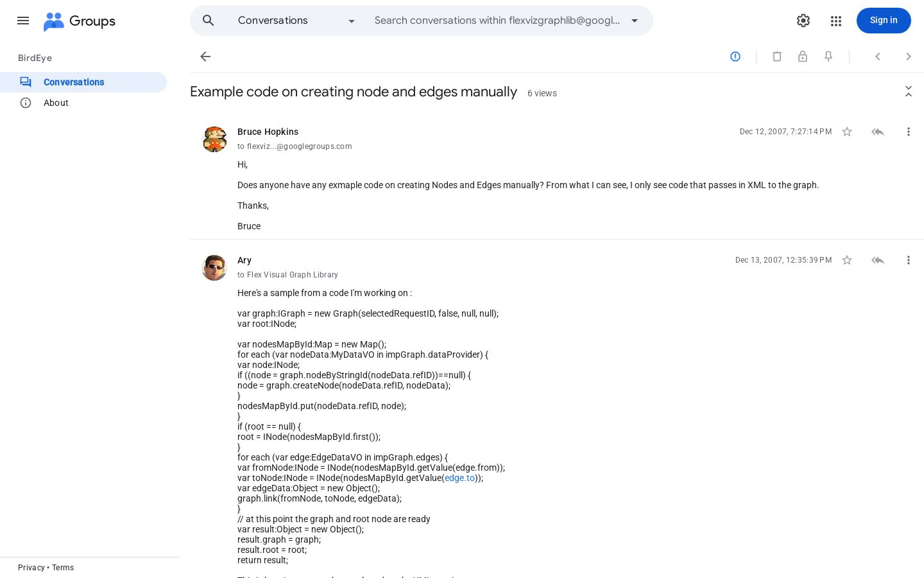The height and width of the screenshot is (578, 924).
Task: Focus the search conversations input field
Action: (497, 21)
